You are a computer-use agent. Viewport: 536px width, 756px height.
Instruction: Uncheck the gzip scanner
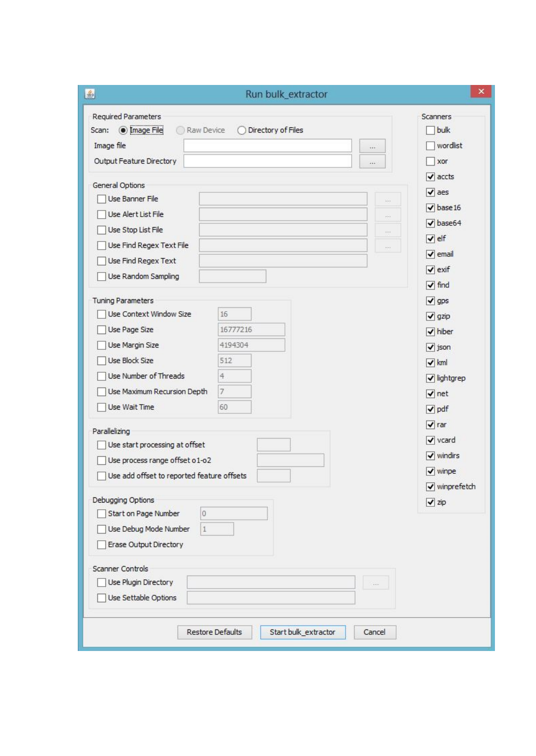click(x=430, y=316)
